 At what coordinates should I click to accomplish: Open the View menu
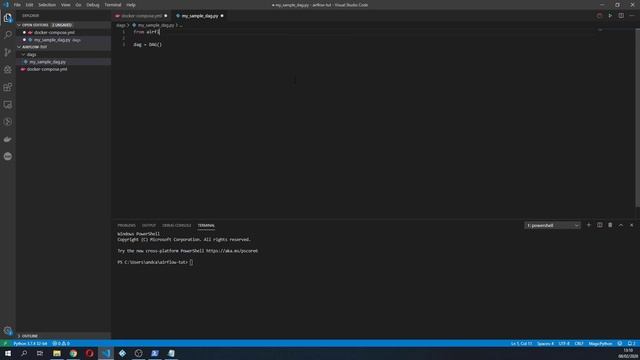pyautogui.click(x=66, y=5)
